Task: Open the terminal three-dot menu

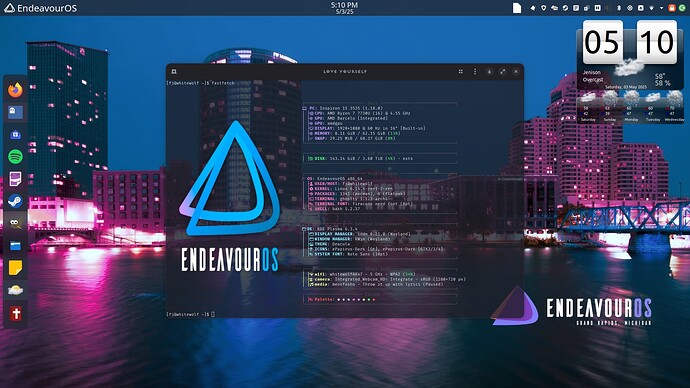Action: coord(475,71)
